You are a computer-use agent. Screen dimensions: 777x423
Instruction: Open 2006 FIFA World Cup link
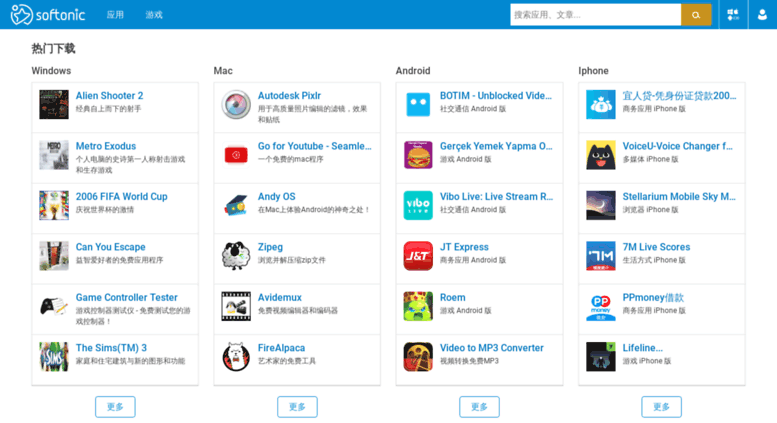121,197
